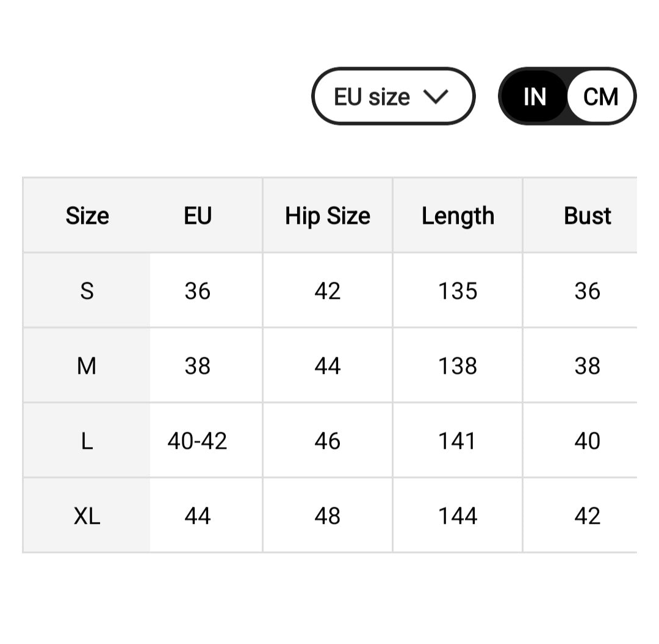Click the Length column header
This screenshot has height=644, width=659.
point(458,216)
